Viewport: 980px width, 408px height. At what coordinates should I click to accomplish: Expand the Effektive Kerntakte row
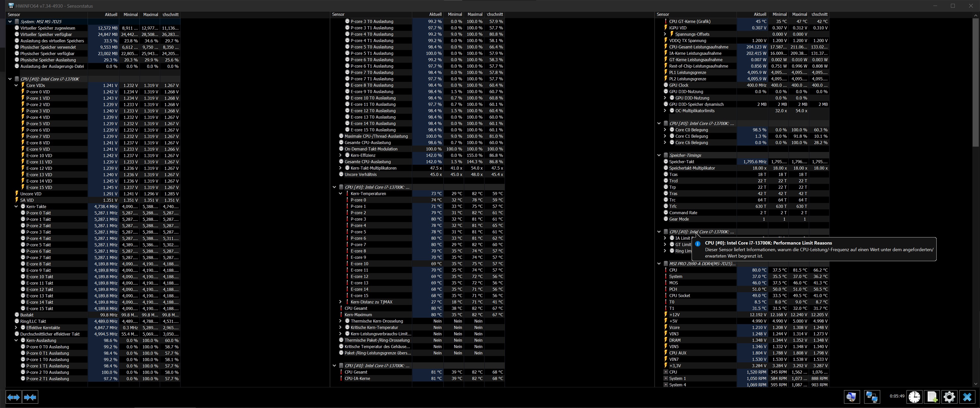click(16, 327)
